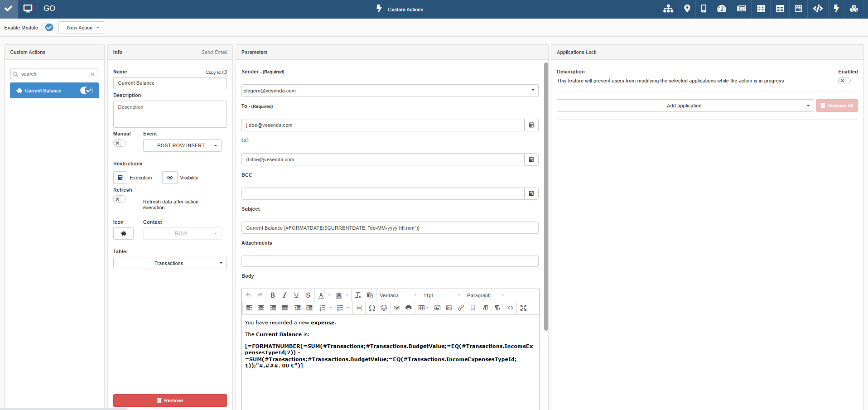Open the formula calculator for To field
Screen dimensions: 868x410
[531, 125]
